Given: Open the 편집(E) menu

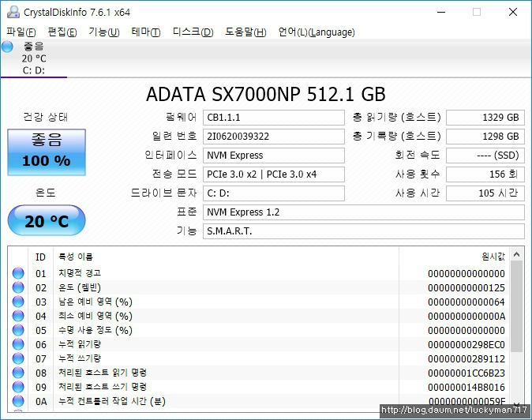Looking at the screenshot, I should click(x=62, y=32).
